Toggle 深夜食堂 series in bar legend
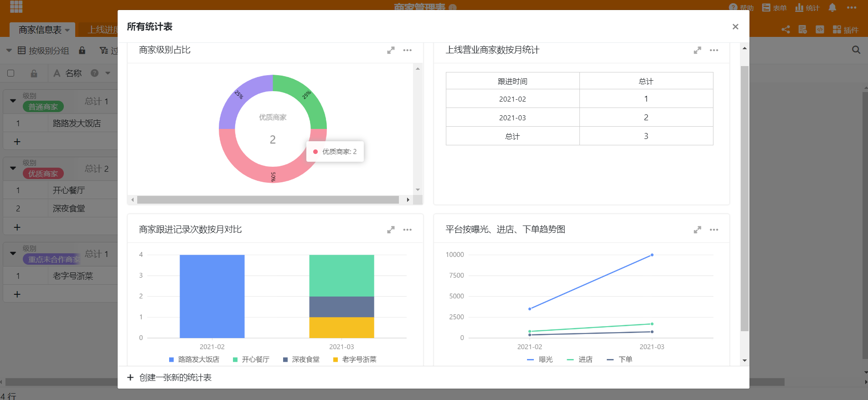This screenshot has width=868, height=400. click(x=301, y=359)
